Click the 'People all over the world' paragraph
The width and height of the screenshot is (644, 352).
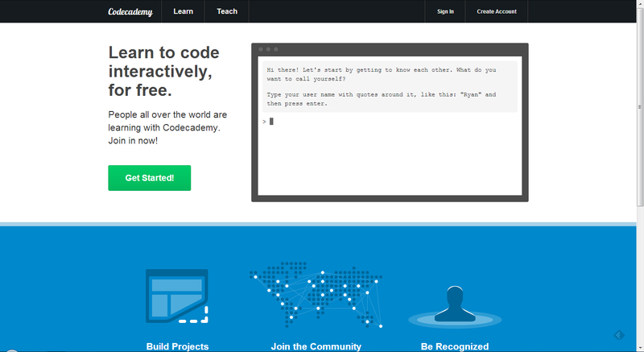[167, 127]
